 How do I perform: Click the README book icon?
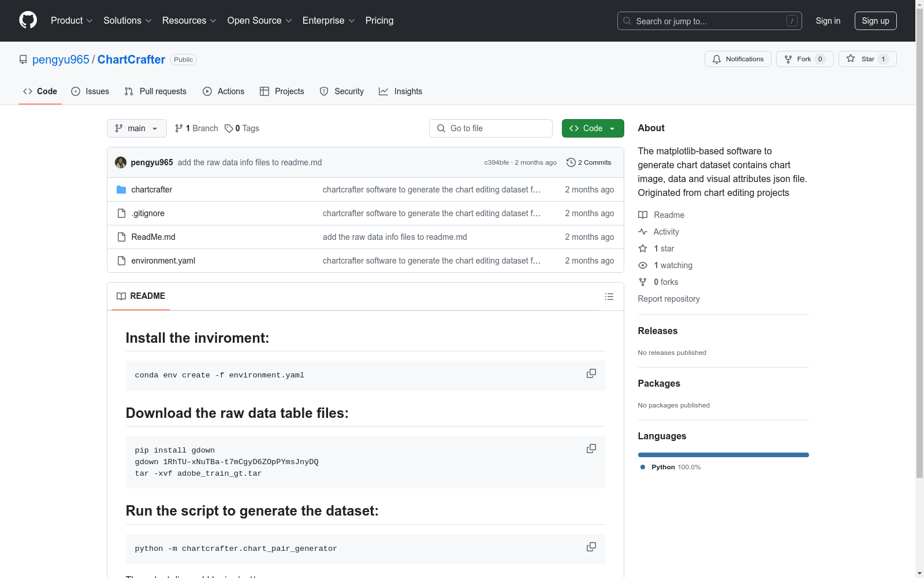coord(121,296)
